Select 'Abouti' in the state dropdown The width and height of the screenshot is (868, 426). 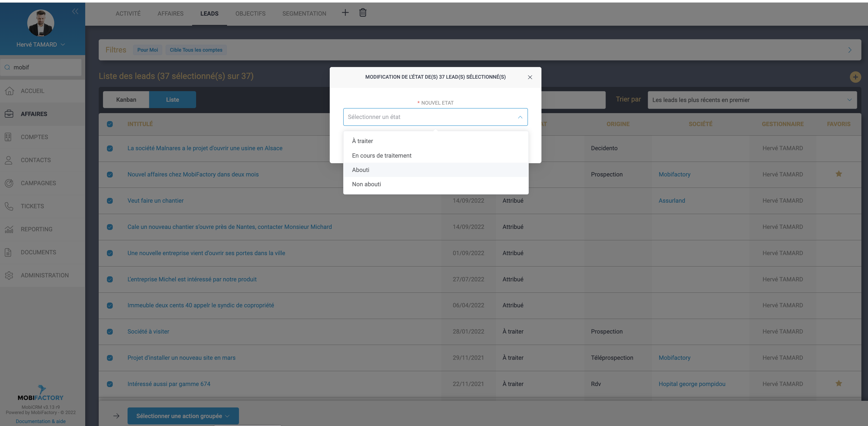coord(360,170)
